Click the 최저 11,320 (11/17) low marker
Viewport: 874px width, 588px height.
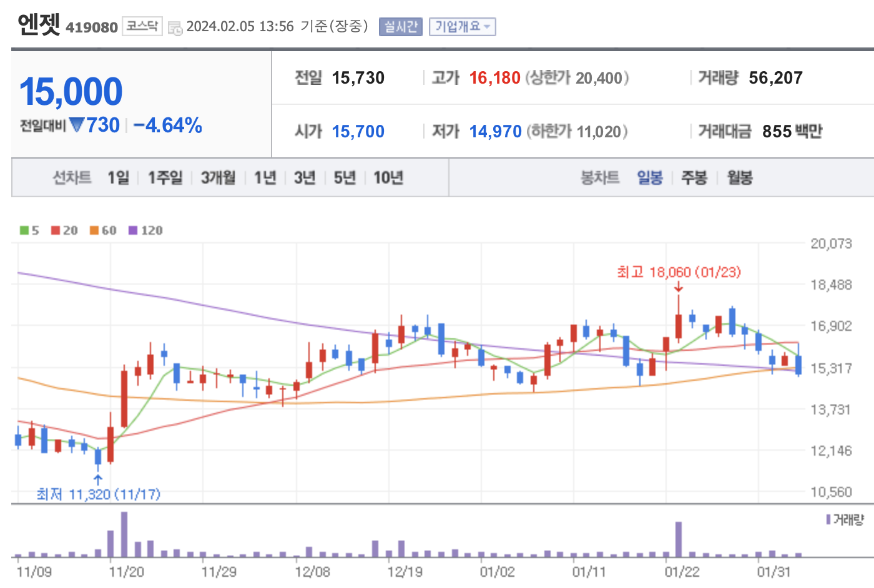click(99, 494)
